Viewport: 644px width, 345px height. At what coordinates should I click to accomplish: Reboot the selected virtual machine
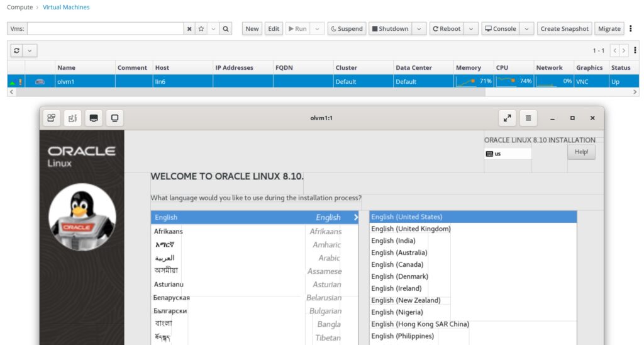[x=447, y=29]
